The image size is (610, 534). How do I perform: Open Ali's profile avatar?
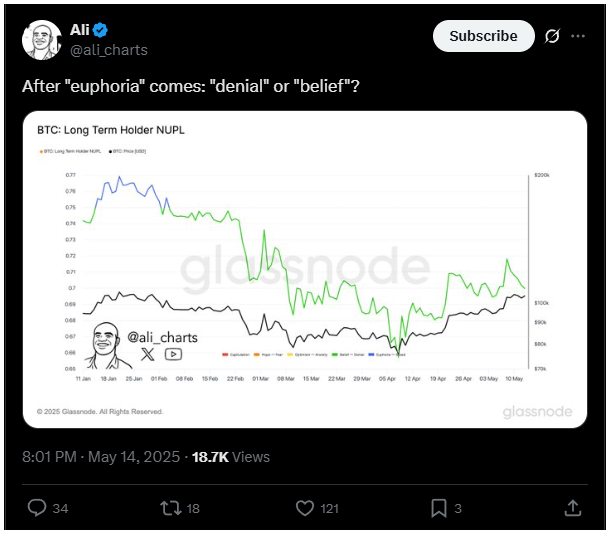(x=42, y=40)
